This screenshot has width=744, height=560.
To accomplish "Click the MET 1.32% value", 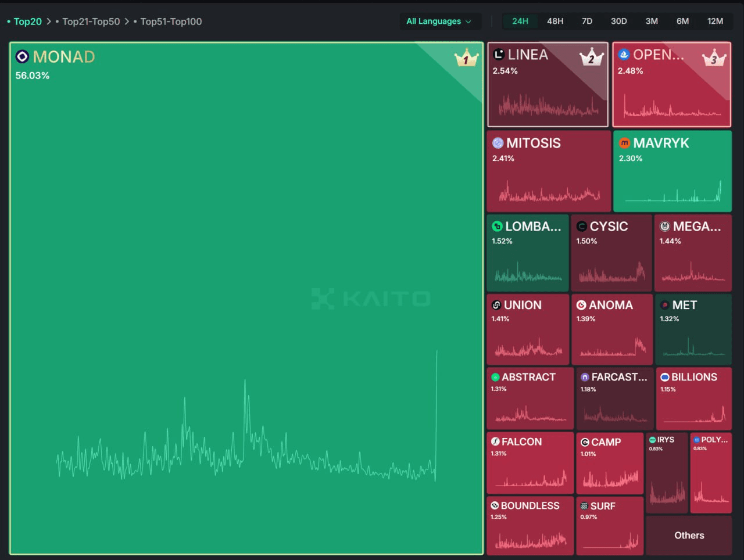I will click(x=670, y=319).
